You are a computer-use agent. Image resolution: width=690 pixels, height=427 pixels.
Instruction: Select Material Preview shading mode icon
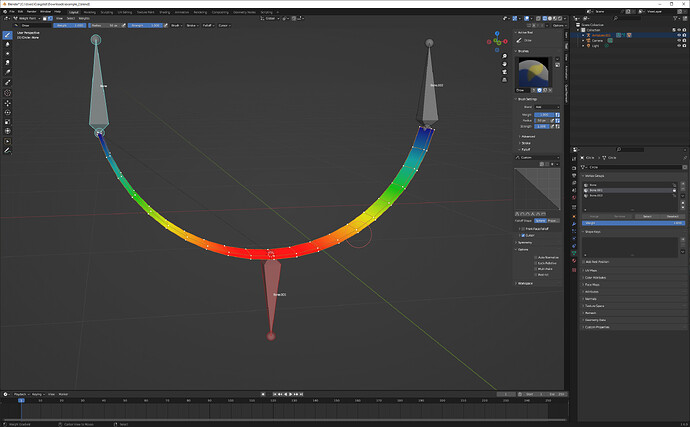555,18
